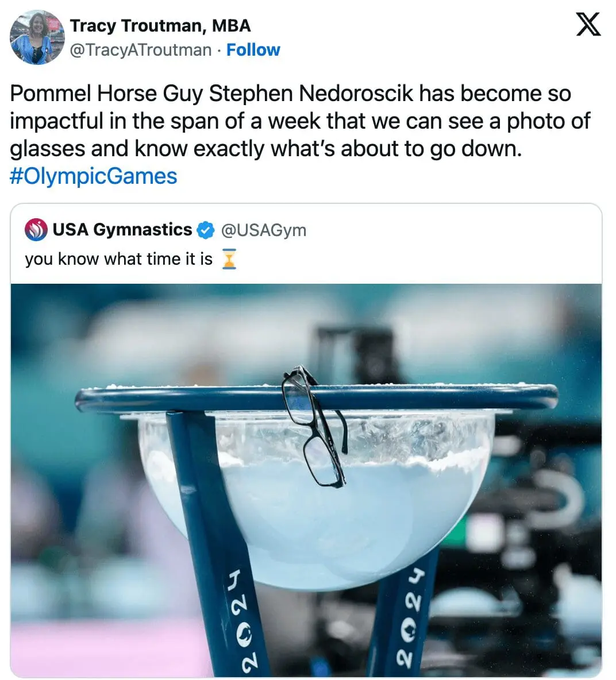
Task: Click the Tracy Troutman, MBA display name
Action: [x=160, y=26]
